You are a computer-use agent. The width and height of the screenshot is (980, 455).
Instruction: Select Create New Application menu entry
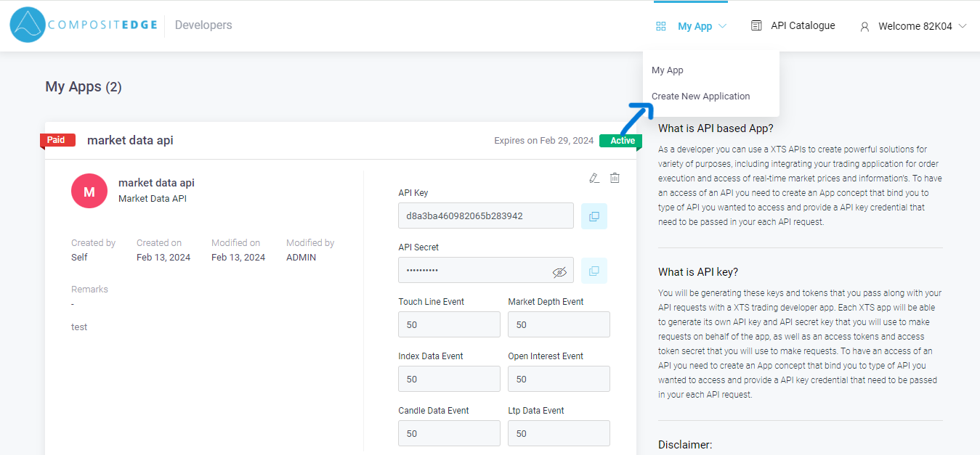700,96
